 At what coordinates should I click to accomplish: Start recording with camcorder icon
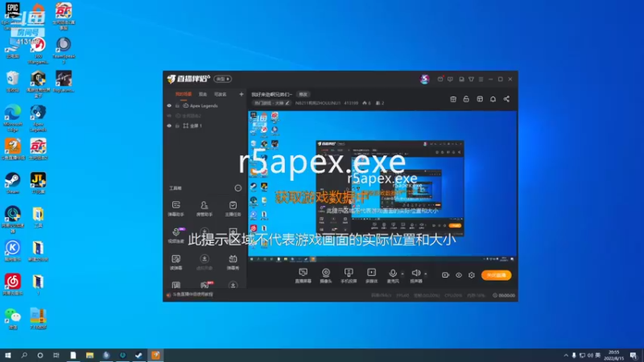tap(445, 275)
